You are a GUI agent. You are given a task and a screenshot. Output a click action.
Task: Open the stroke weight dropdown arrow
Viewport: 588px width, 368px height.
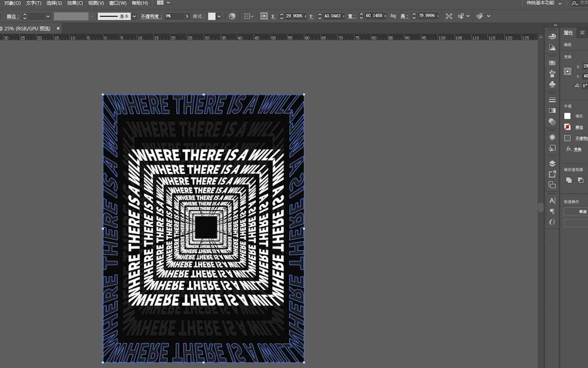tap(48, 16)
